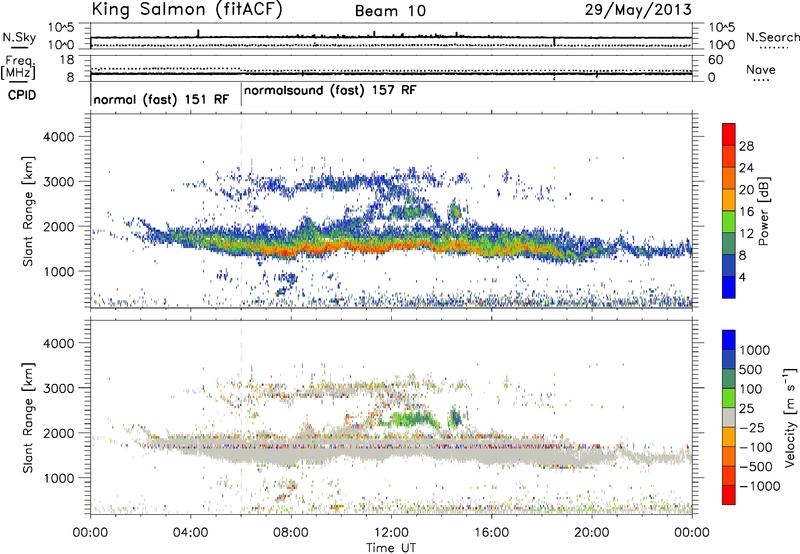Click the 'N.Search' legend label
This screenshot has height=554, width=800.
[x=772, y=37]
